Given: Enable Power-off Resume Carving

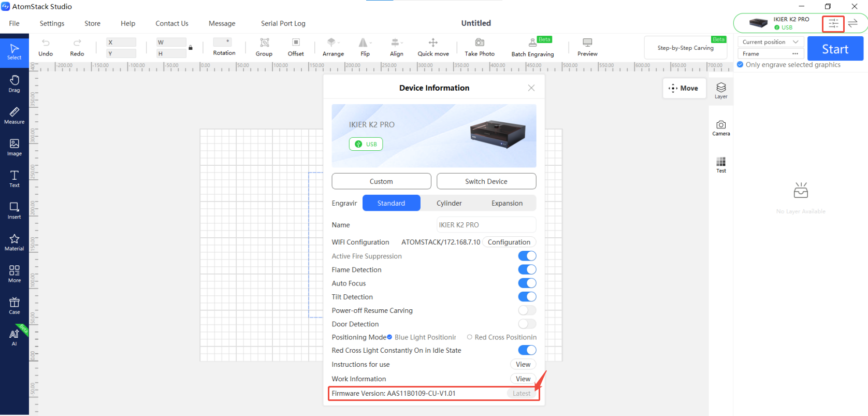Looking at the screenshot, I should pyautogui.click(x=527, y=310).
